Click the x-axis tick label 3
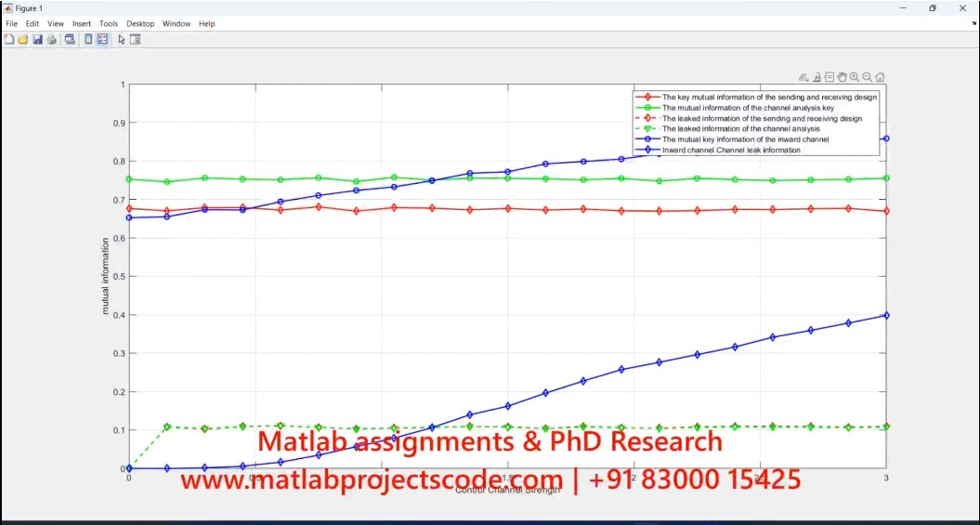Viewport: 980px width, 525px height. (x=885, y=478)
